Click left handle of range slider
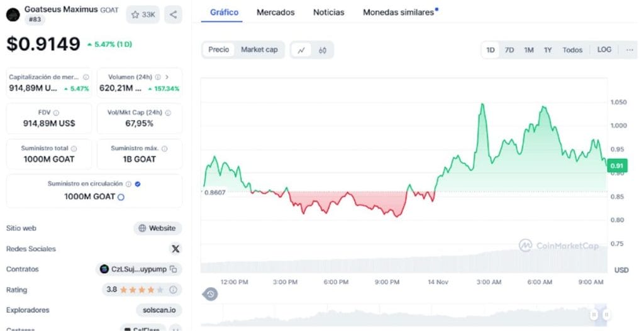This screenshot has height=331, width=644. coord(594,315)
